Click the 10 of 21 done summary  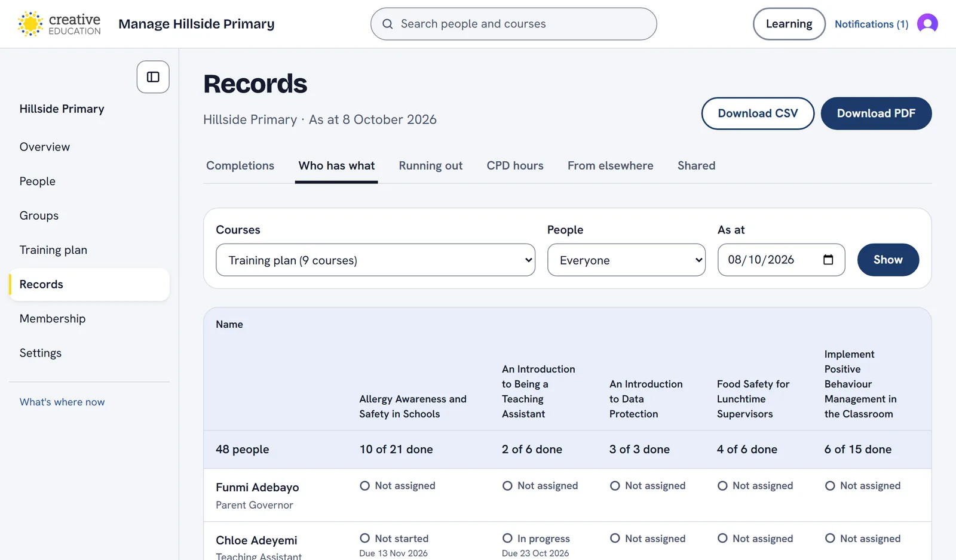(396, 450)
